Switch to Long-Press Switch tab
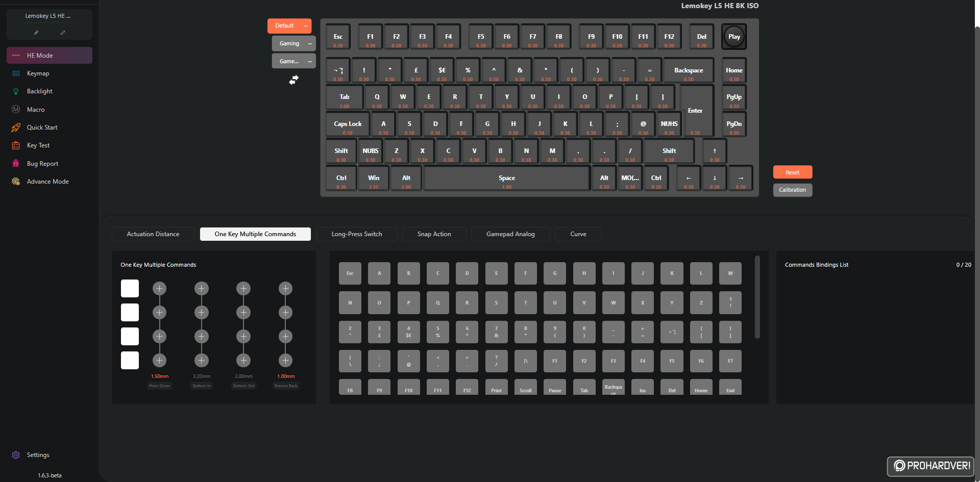Viewport: 980px width, 482px height. pos(357,234)
